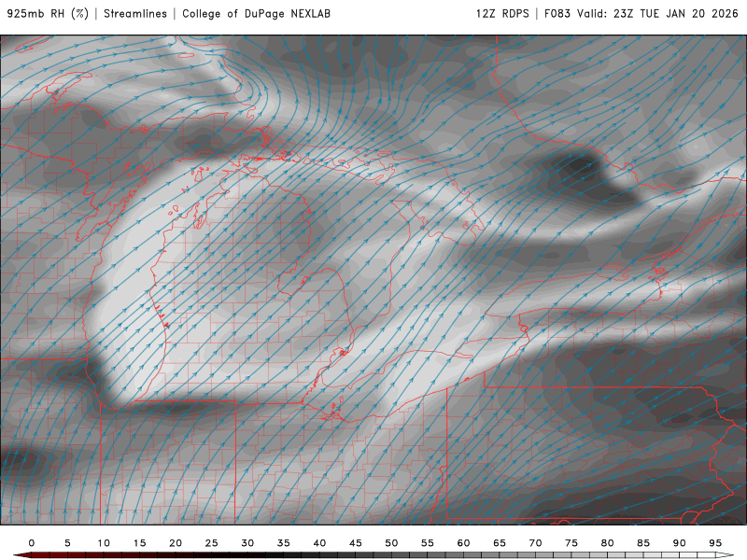Viewport: 747px width, 560px height.
Task: Click the '85' color scale label
Action: [x=643, y=543]
